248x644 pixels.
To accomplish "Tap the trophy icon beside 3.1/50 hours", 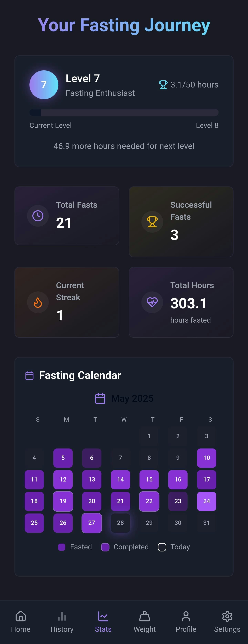I will pyautogui.click(x=163, y=85).
